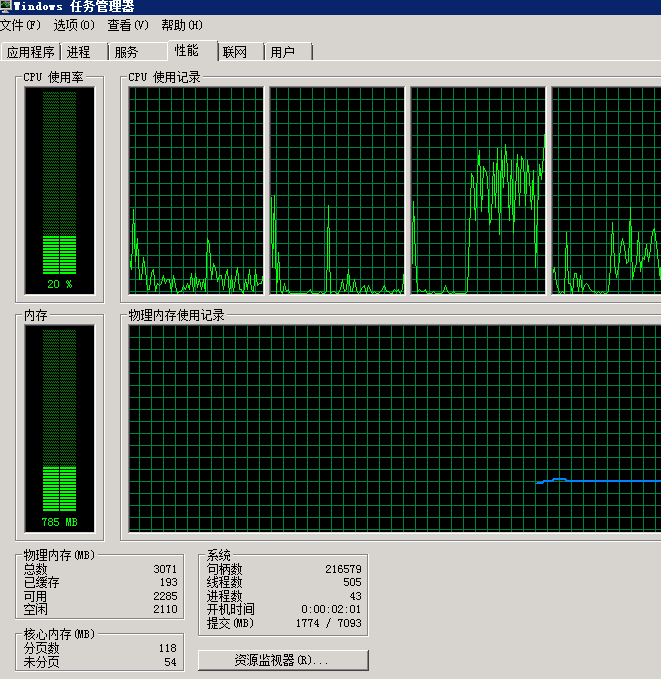Click the 785 MB memory value
The height and width of the screenshot is (679, 661).
coord(60,522)
